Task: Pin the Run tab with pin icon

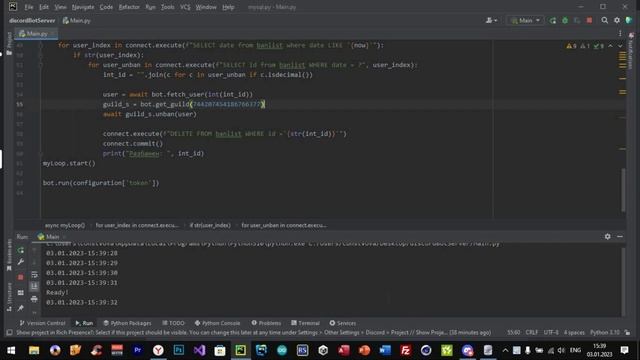Action: click(20, 308)
